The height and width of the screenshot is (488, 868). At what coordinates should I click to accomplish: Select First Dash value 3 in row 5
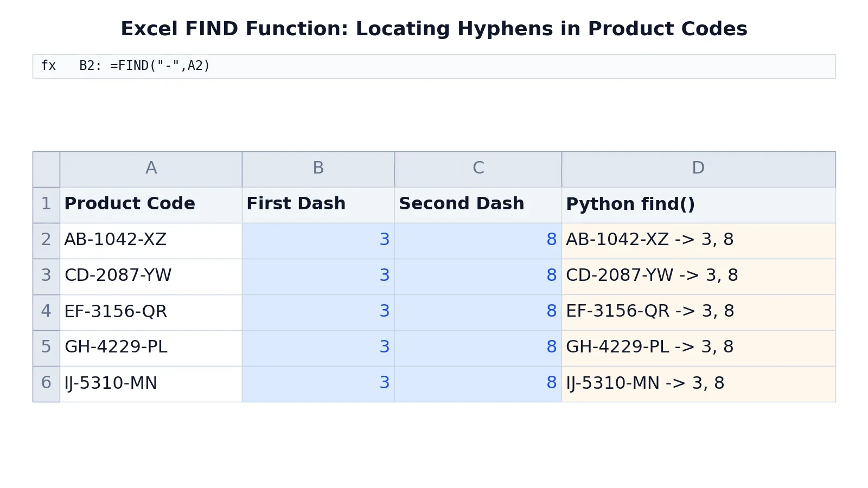coord(318,348)
